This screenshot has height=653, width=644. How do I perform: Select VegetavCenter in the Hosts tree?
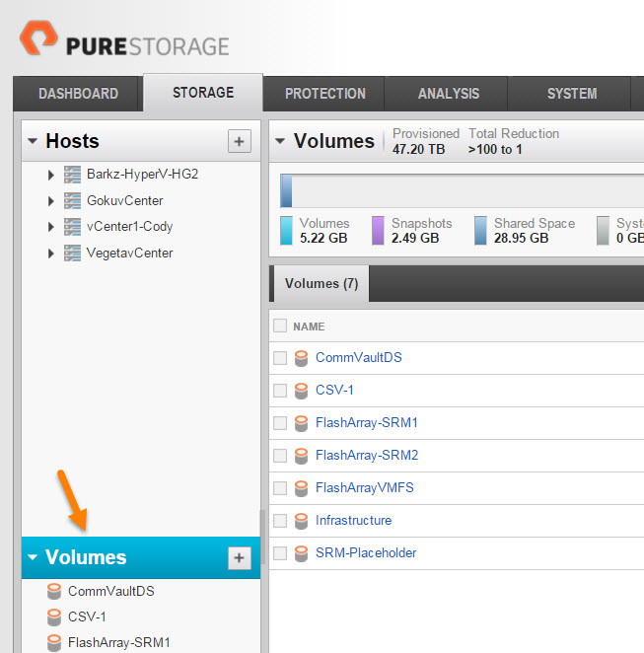point(129,253)
